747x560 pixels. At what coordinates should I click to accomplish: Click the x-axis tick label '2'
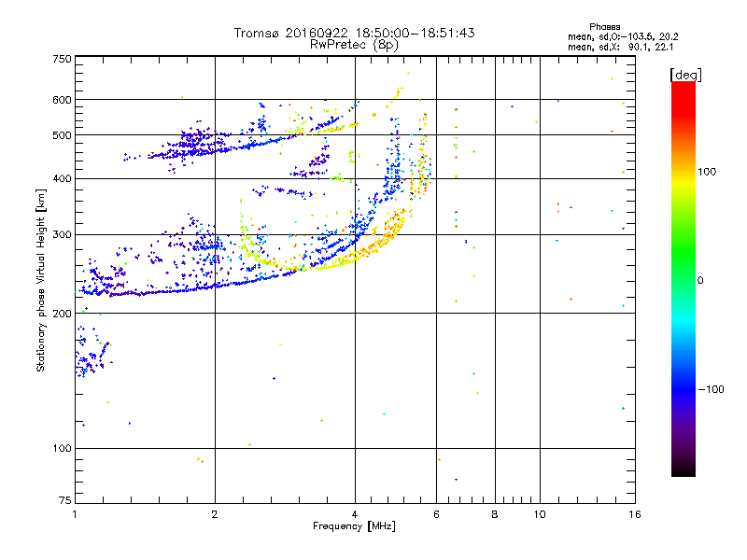pyautogui.click(x=215, y=514)
